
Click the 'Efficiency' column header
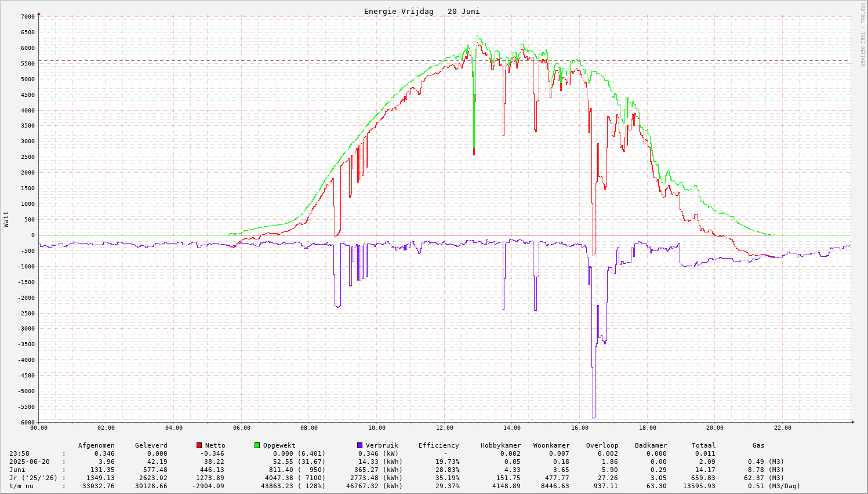click(438, 445)
